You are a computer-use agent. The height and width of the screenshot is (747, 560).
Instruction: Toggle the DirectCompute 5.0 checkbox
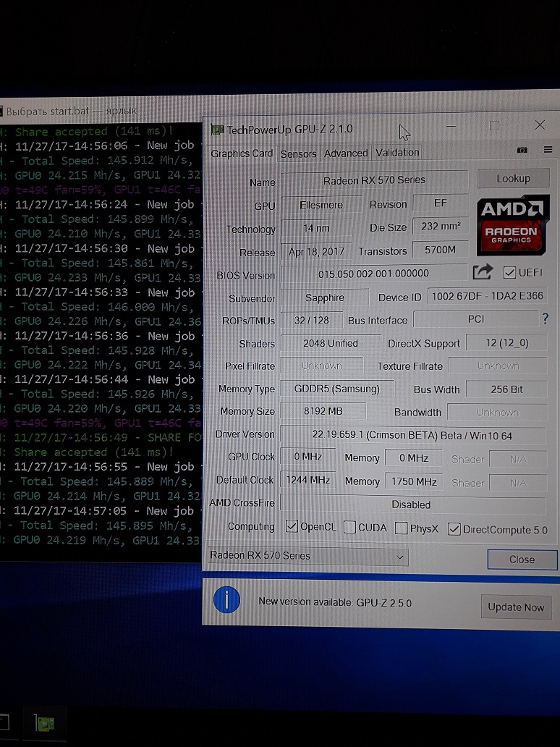pos(454,529)
